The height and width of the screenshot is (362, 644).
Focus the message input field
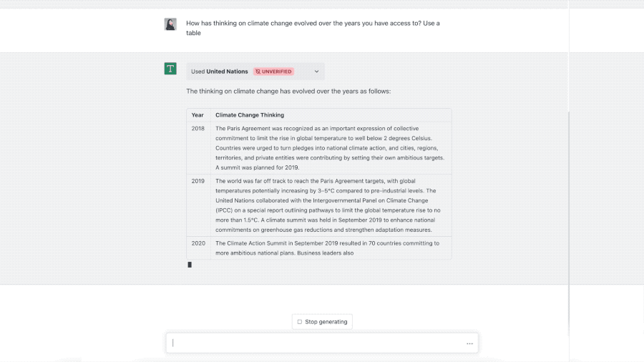(x=315, y=343)
